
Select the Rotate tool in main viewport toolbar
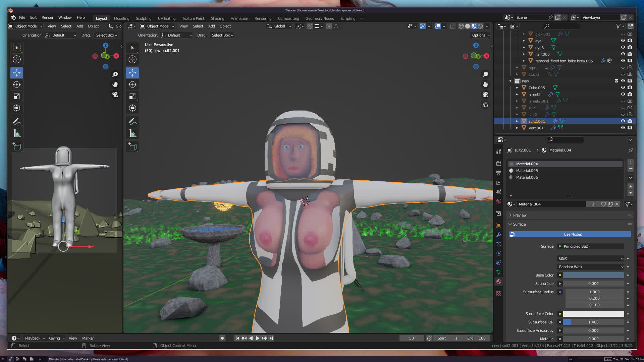pyautogui.click(x=132, y=84)
